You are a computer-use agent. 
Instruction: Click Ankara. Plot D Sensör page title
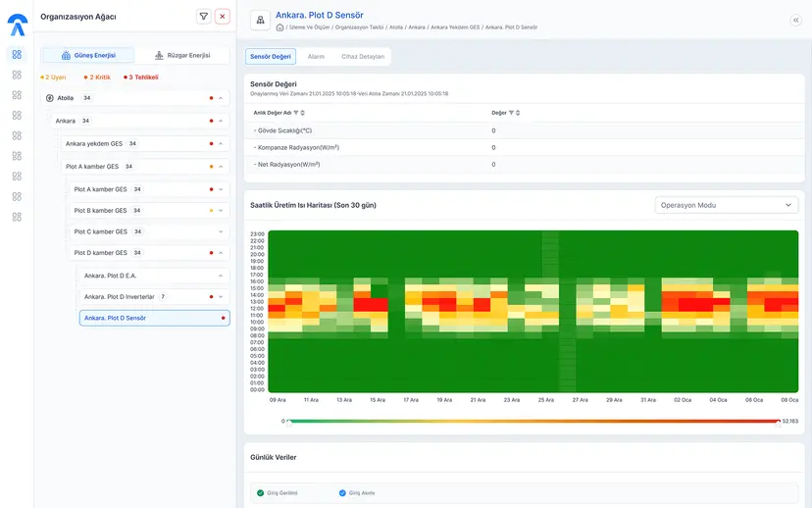point(320,15)
